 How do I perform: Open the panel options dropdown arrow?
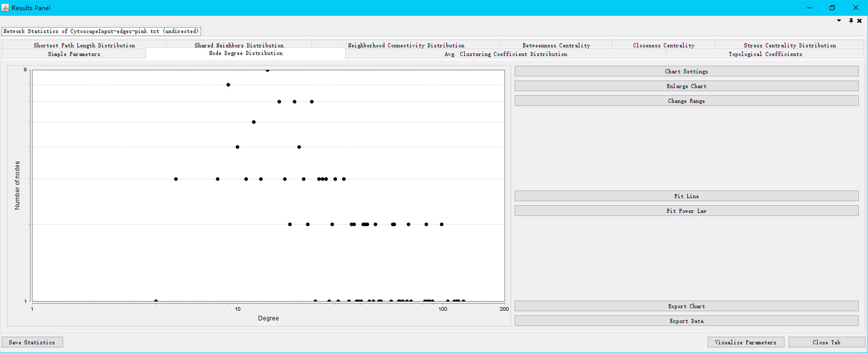(839, 21)
